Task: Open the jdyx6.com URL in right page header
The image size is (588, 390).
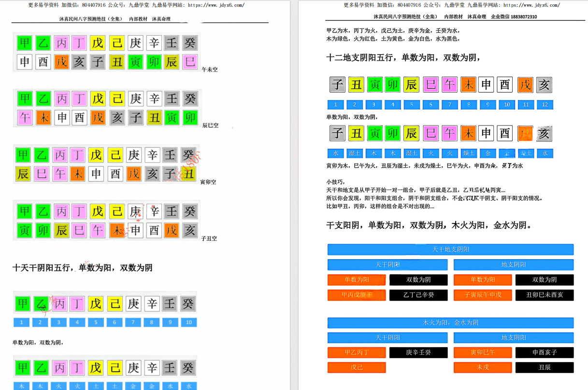Action: click(x=531, y=5)
